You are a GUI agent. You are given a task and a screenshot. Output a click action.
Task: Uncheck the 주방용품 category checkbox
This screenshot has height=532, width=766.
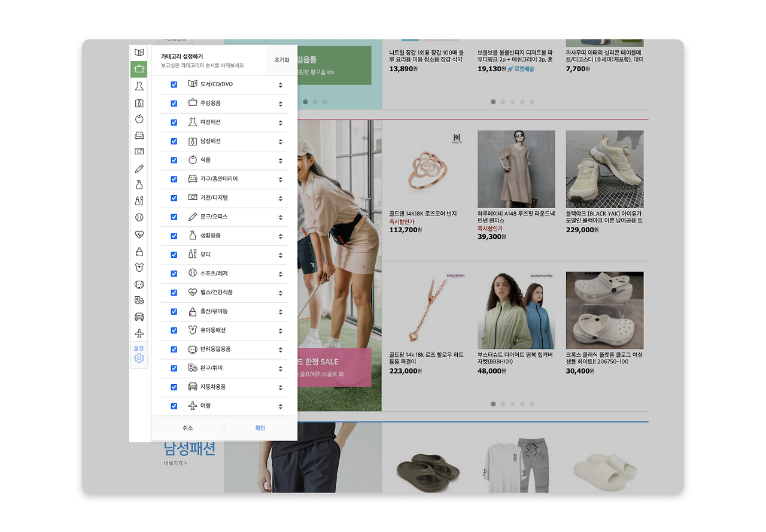tap(174, 104)
